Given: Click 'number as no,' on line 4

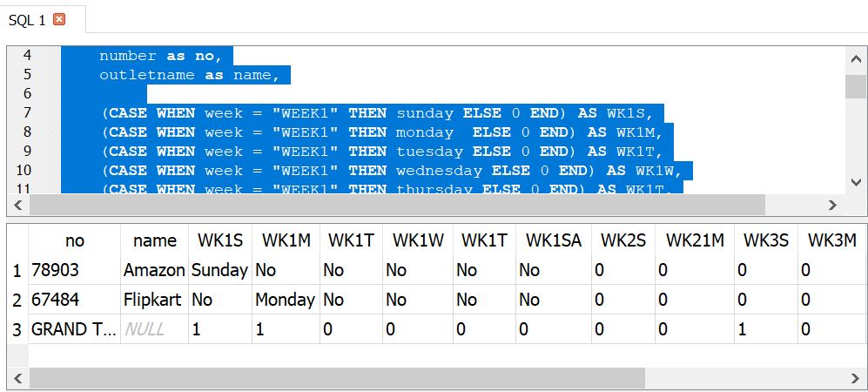Looking at the screenshot, I should pyautogui.click(x=160, y=56).
